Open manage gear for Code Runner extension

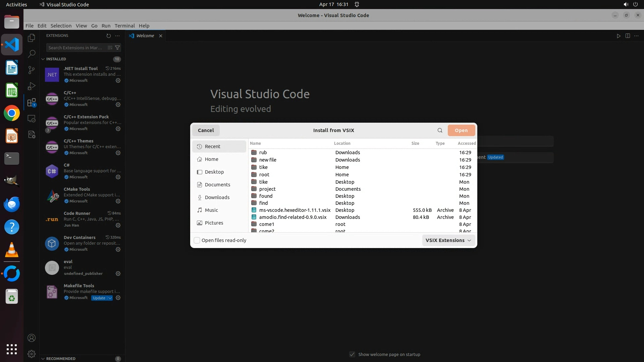click(118, 225)
